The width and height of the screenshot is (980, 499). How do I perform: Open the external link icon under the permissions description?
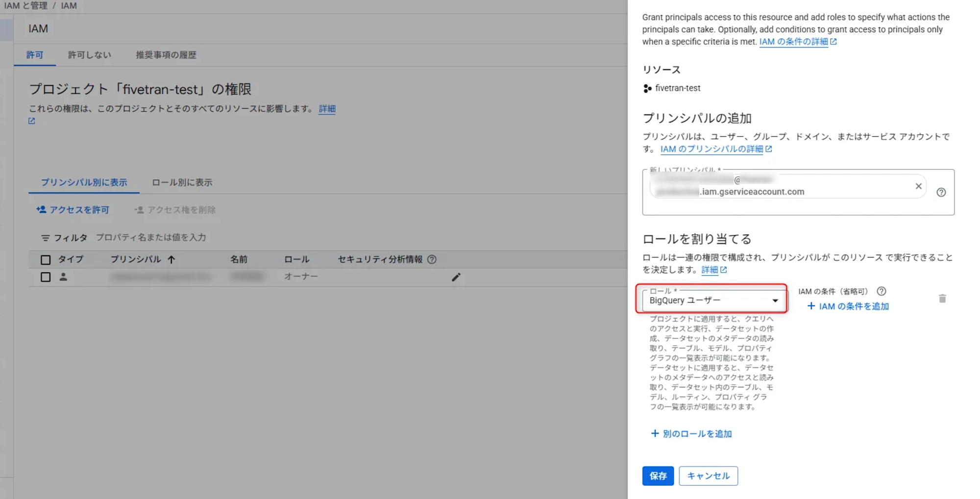(x=31, y=121)
